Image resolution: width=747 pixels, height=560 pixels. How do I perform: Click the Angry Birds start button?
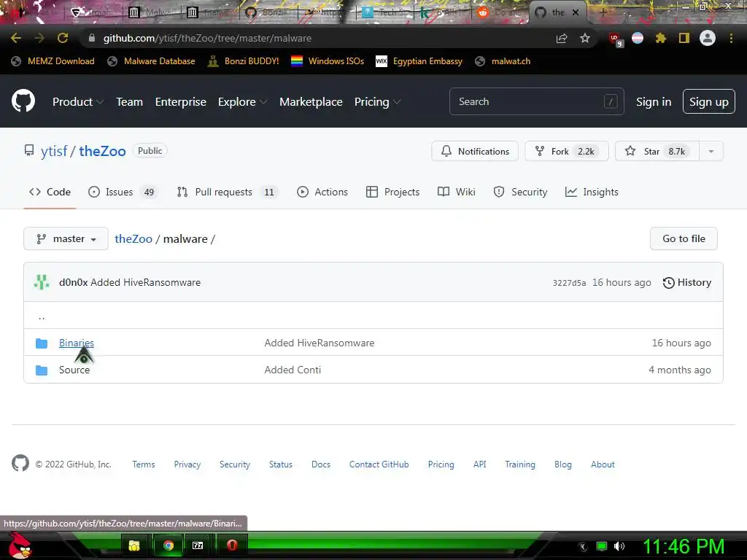pyautogui.click(x=20, y=545)
